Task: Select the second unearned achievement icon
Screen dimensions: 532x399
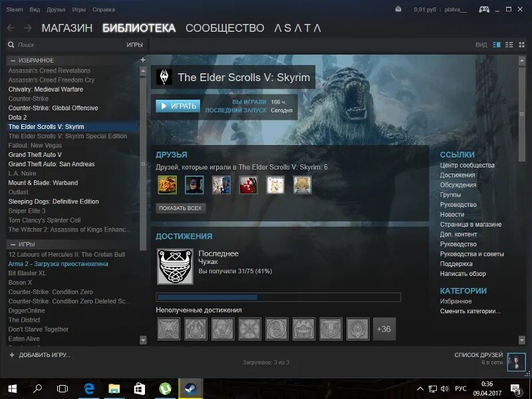Action: [x=196, y=329]
